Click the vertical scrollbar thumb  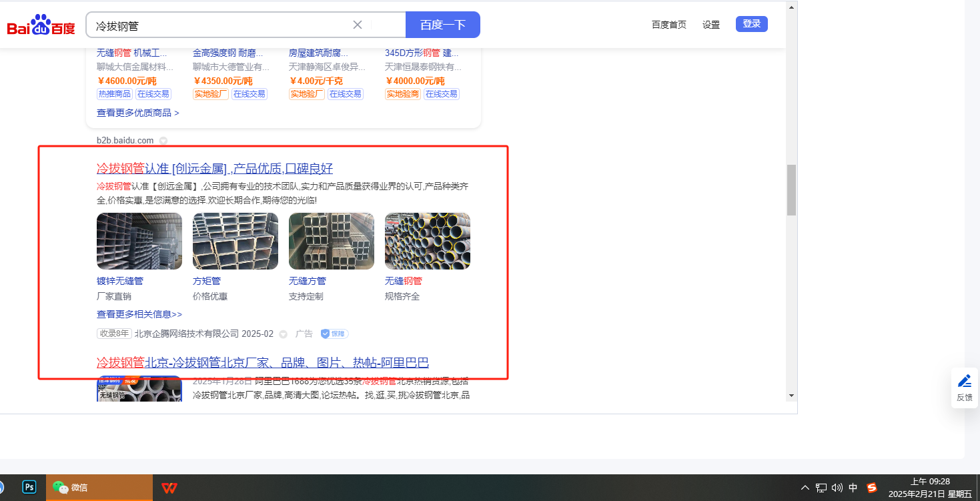click(791, 190)
